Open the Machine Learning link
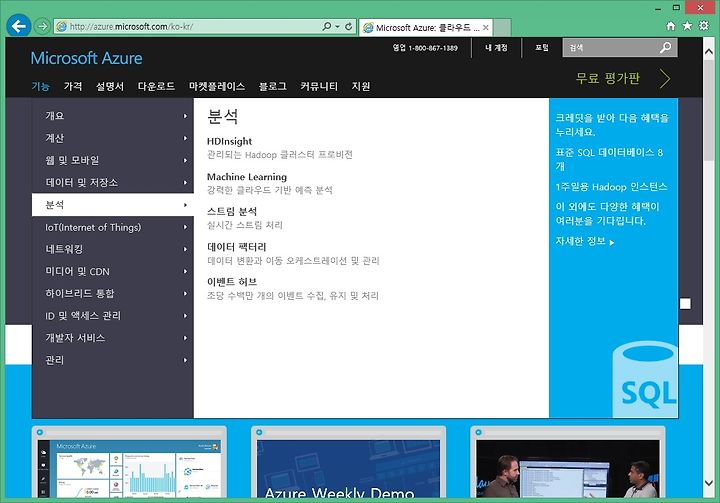 pos(247,177)
